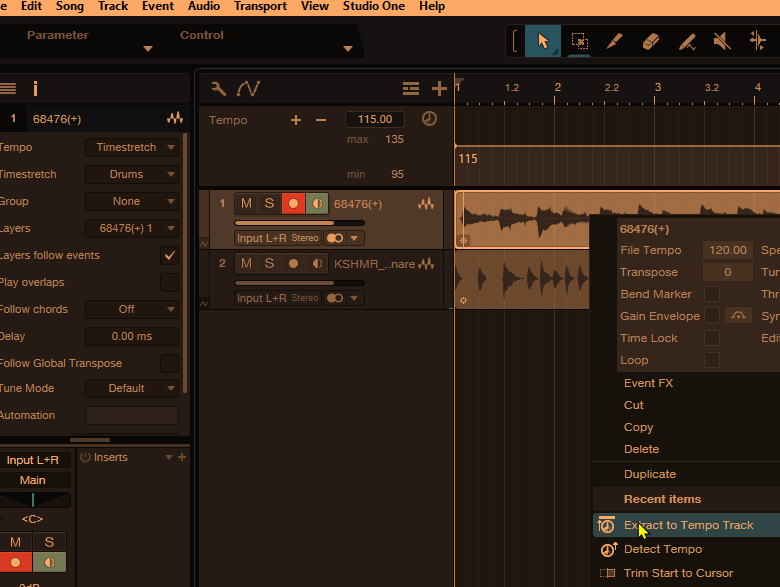The height and width of the screenshot is (587, 780).
Task: Open the Timestretch mode Drums dropdown
Action: (131, 174)
